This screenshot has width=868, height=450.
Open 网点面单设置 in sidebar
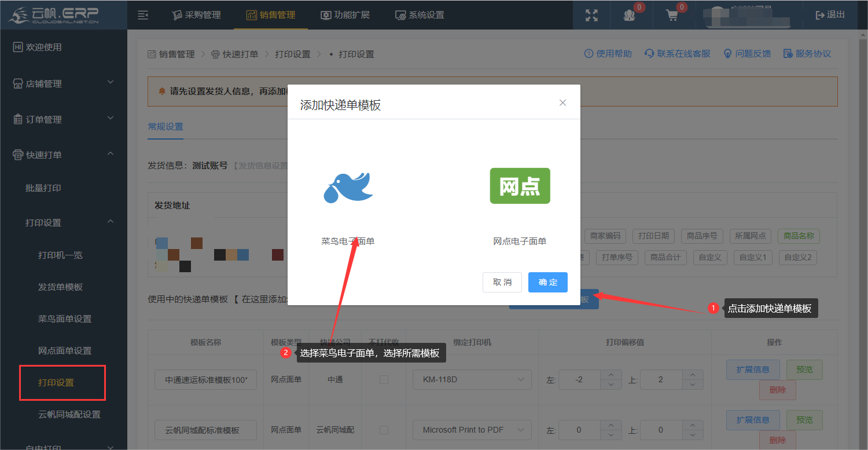(x=65, y=350)
